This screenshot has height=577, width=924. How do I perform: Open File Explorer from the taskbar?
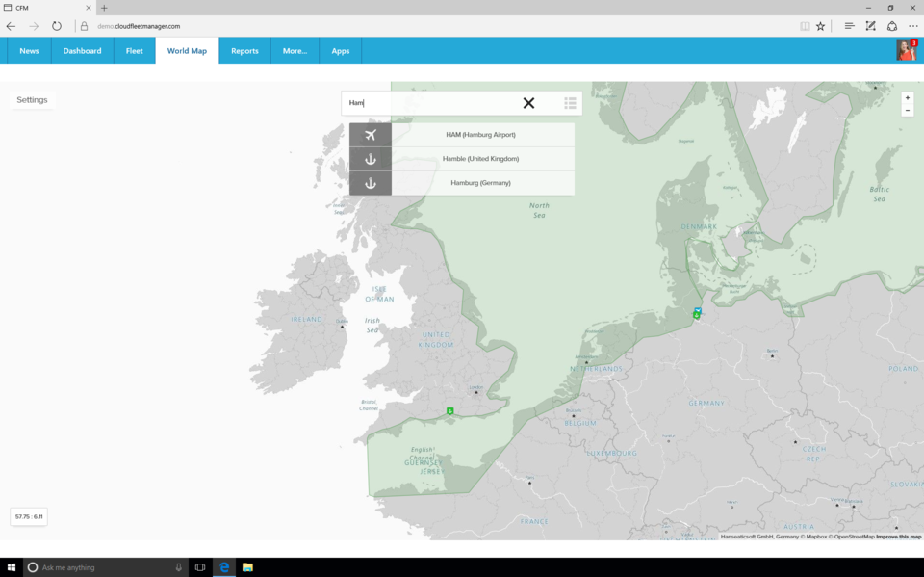247,567
